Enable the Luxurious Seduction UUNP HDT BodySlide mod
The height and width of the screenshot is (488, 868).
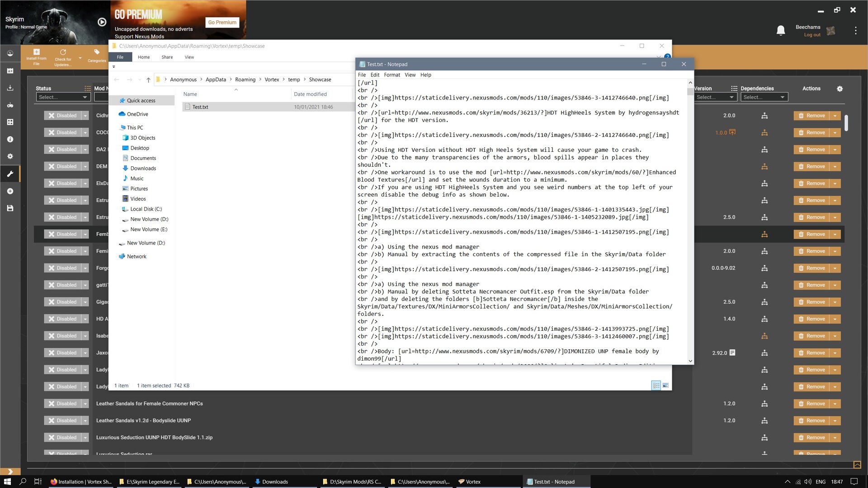(62, 437)
